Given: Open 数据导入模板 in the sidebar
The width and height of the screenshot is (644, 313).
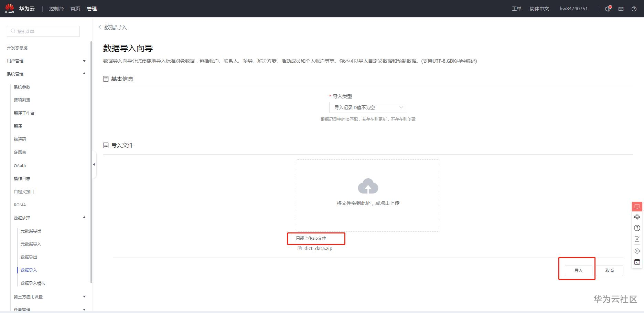Looking at the screenshot, I should (x=33, y=283).
